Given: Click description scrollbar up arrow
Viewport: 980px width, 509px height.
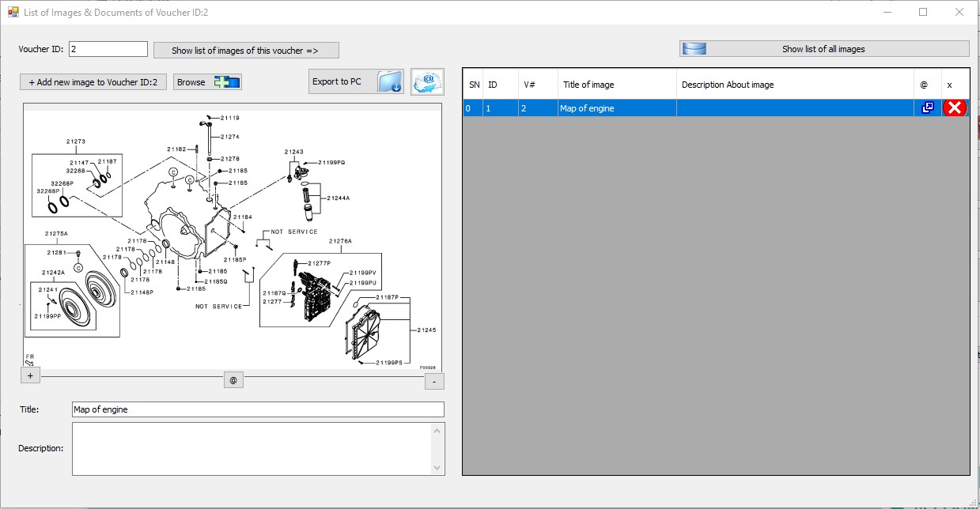Looking at the screenshot, I should [437, 430].
